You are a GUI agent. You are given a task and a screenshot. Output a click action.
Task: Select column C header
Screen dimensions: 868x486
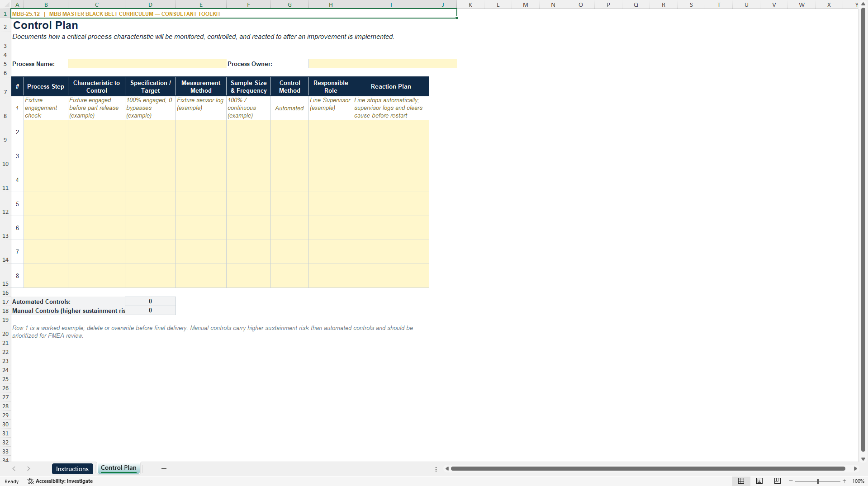coord(96,5)
